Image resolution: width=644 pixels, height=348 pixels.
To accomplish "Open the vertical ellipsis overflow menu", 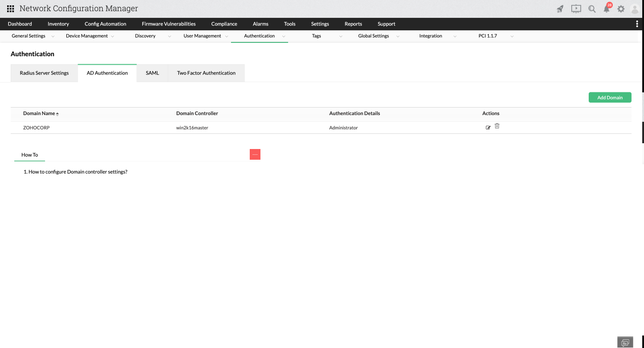I will pyautogui.click(x=637, y=24).
